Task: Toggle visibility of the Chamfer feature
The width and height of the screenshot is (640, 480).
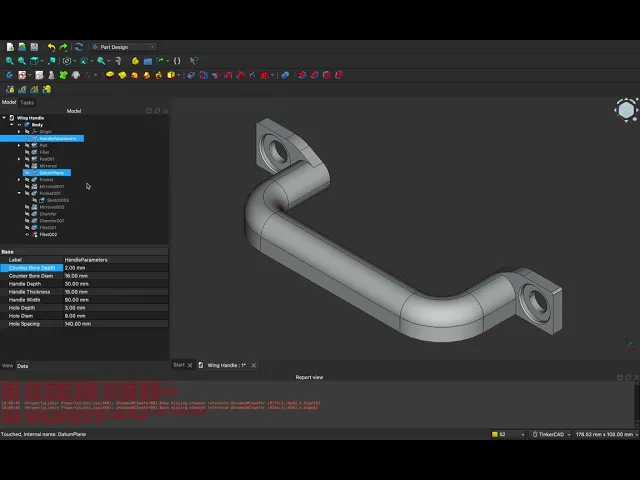Action: [x=27, y=214]
